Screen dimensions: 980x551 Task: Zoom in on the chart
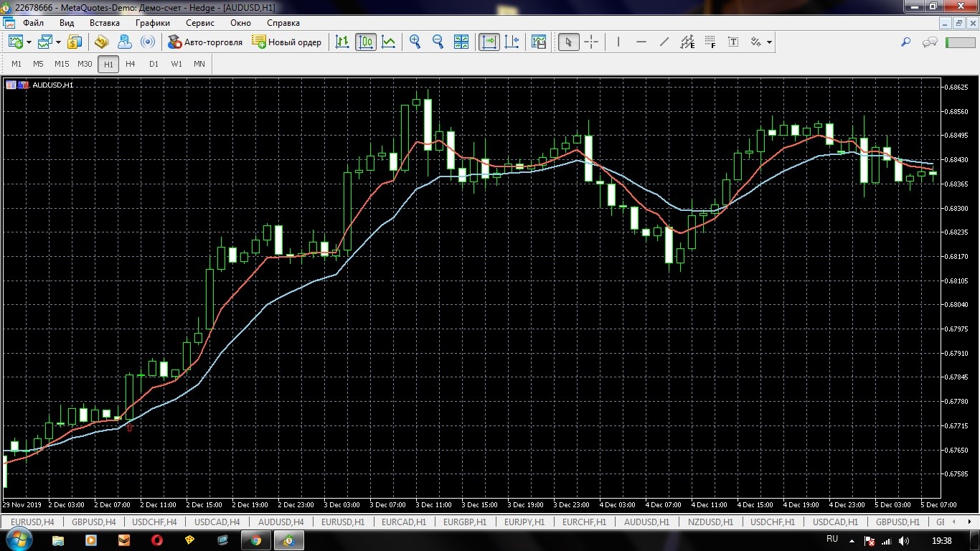(415, 42)
